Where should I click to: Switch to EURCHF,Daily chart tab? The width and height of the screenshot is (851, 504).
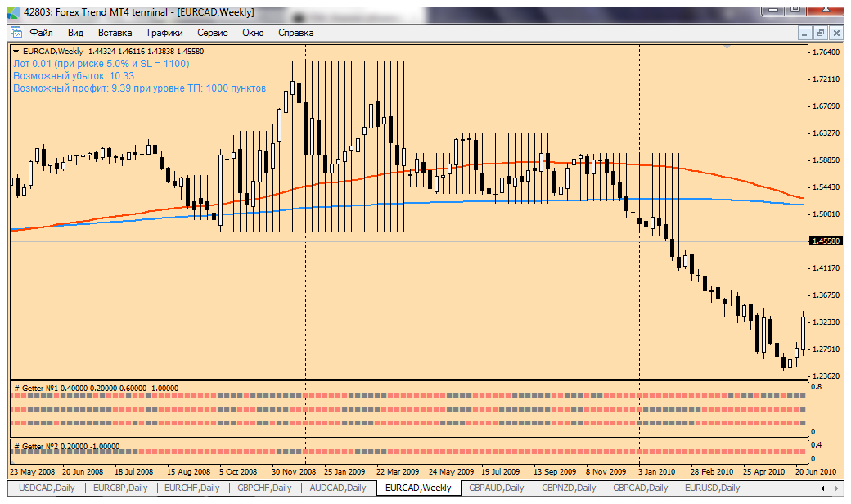(192, 488)
